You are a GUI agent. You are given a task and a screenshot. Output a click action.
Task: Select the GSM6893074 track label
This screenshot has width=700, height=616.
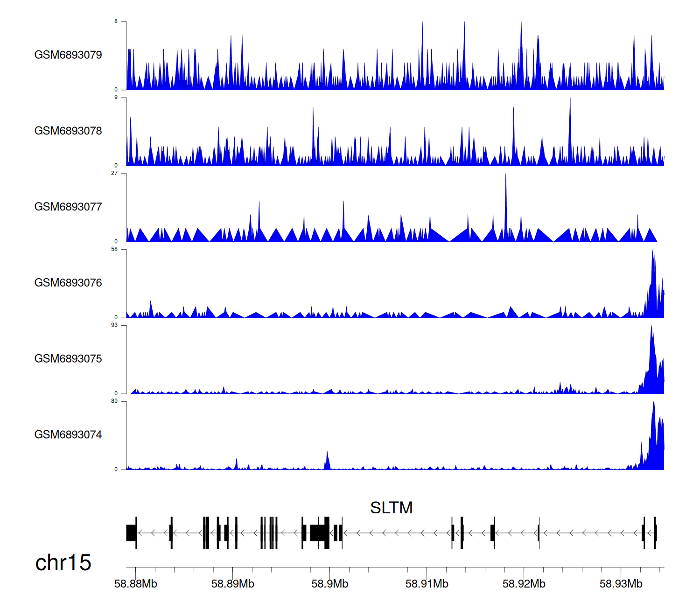pos(68,435)
